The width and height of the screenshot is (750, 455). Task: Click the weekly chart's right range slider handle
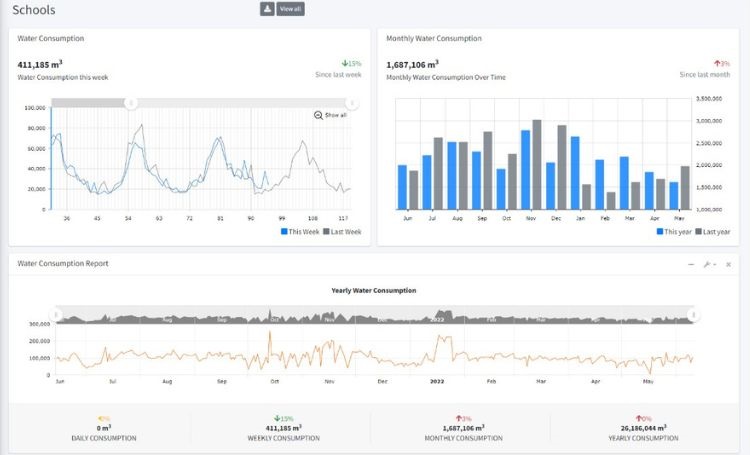(x=352, y=103)
